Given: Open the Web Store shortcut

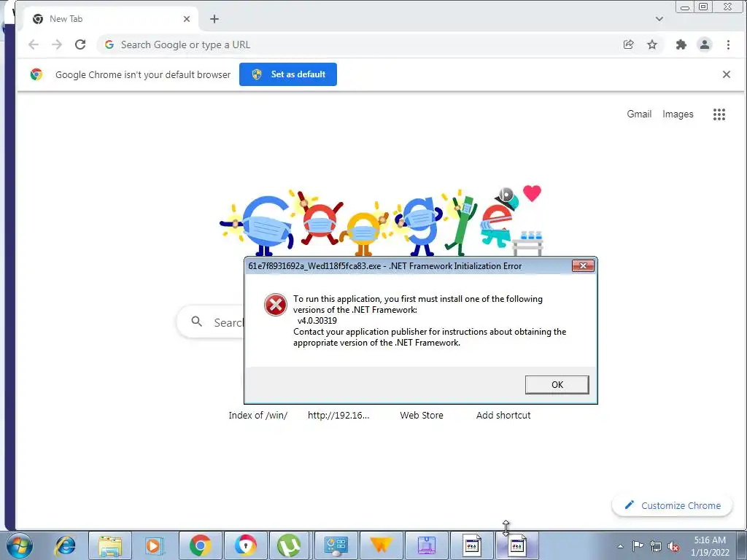Looking at the screenshot, I should pos(422,415).
